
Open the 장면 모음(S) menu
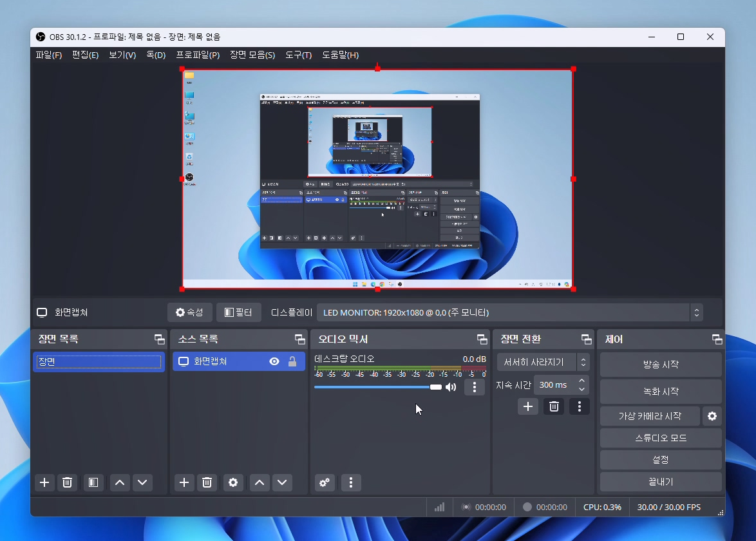pos(252,55)
